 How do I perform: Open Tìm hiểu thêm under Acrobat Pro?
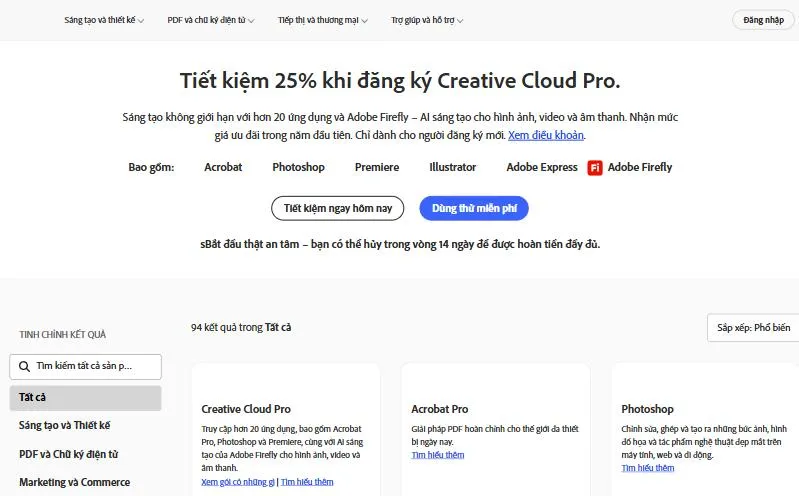(x=438, y=455)
